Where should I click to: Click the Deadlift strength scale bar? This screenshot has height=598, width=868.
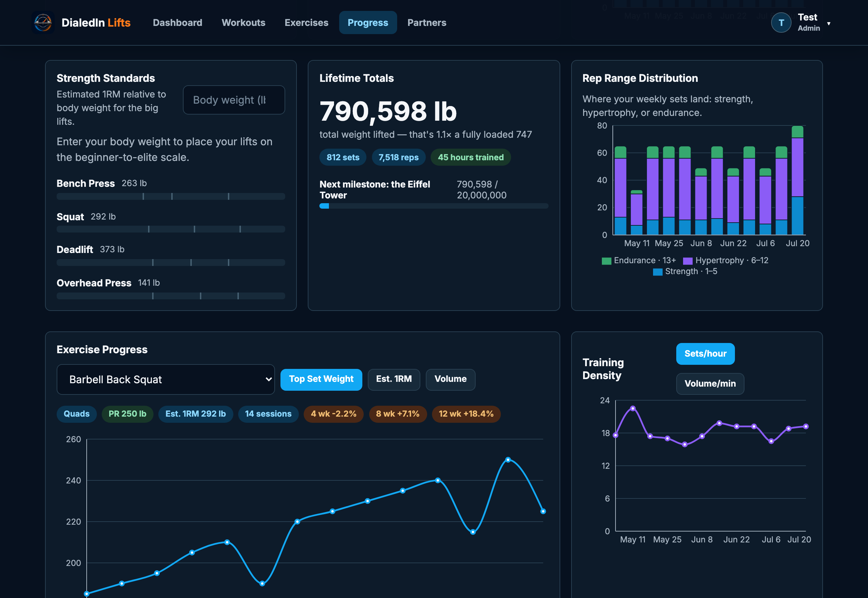(x=171, y=262)
